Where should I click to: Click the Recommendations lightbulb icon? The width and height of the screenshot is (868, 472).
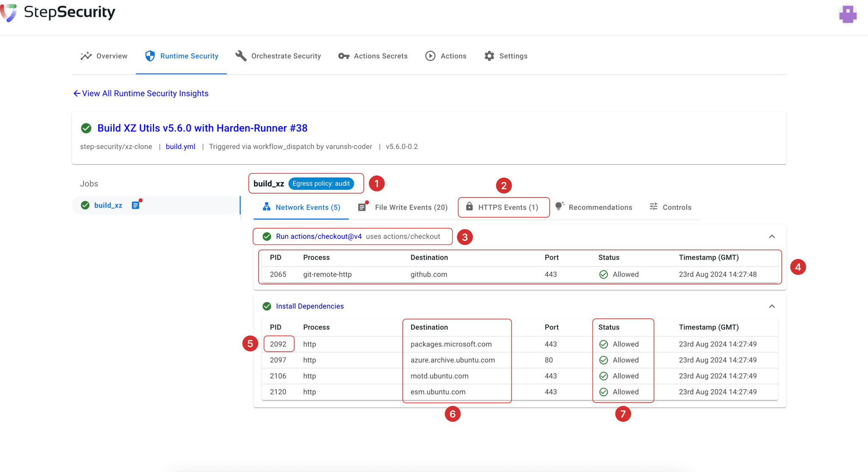pos(559,206)
